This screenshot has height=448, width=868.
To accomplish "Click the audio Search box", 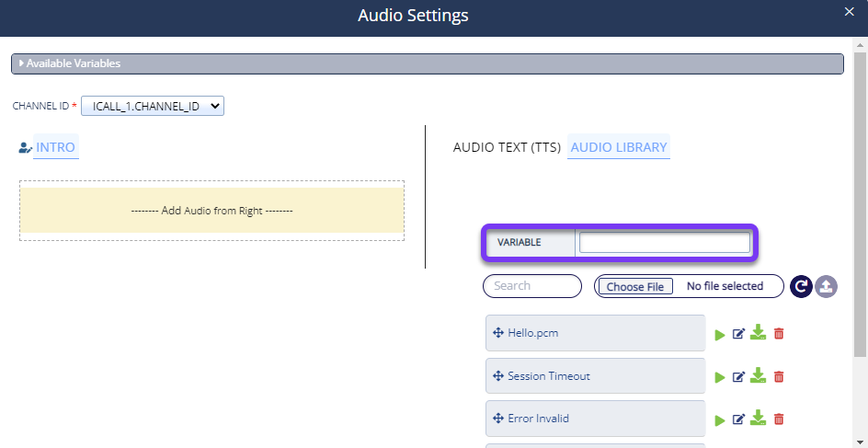I will click(532, 286).
